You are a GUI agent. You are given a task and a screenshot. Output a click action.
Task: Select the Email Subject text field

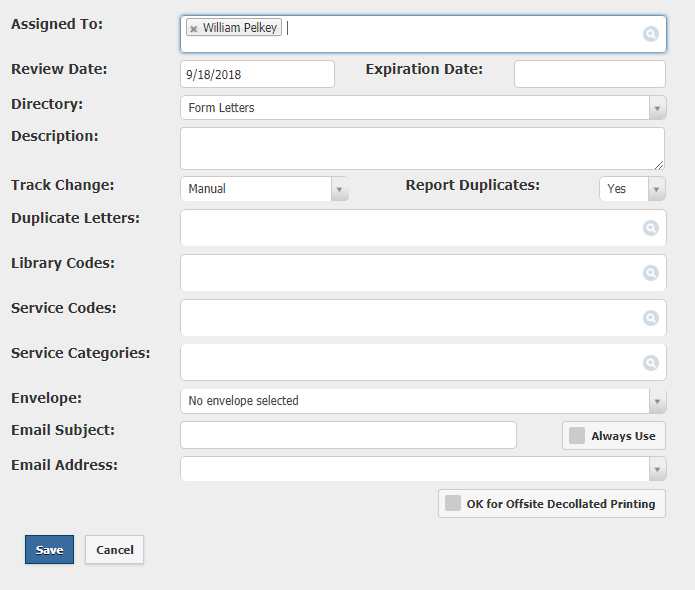pyautogui.click(x=348, y=435)
